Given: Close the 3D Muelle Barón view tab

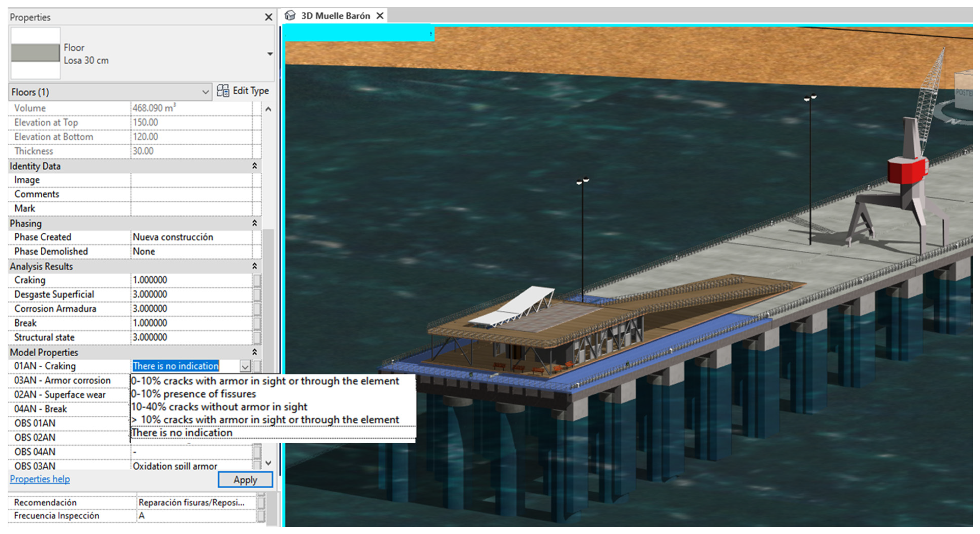Looking at the screenshot, I should pos(380,16).
